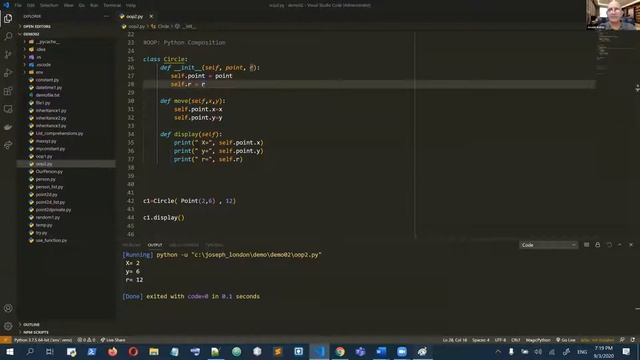Click the Python interpreter status bar item
The width and height of the screenshot is (640, 360).
coord(43,340)
